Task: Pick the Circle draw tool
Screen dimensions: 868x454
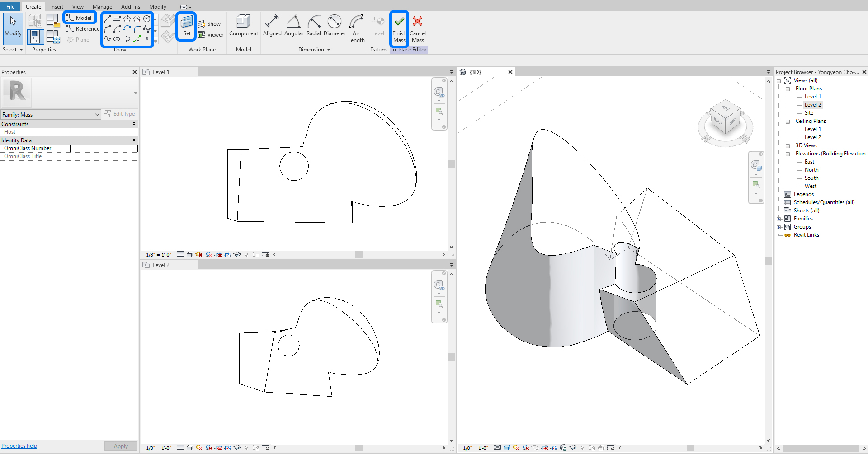Action: tap(147, 19)
